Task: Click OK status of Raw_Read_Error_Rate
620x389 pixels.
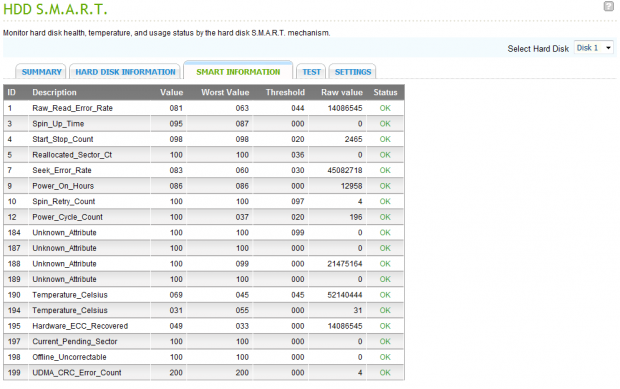Action: pos(385,108)
